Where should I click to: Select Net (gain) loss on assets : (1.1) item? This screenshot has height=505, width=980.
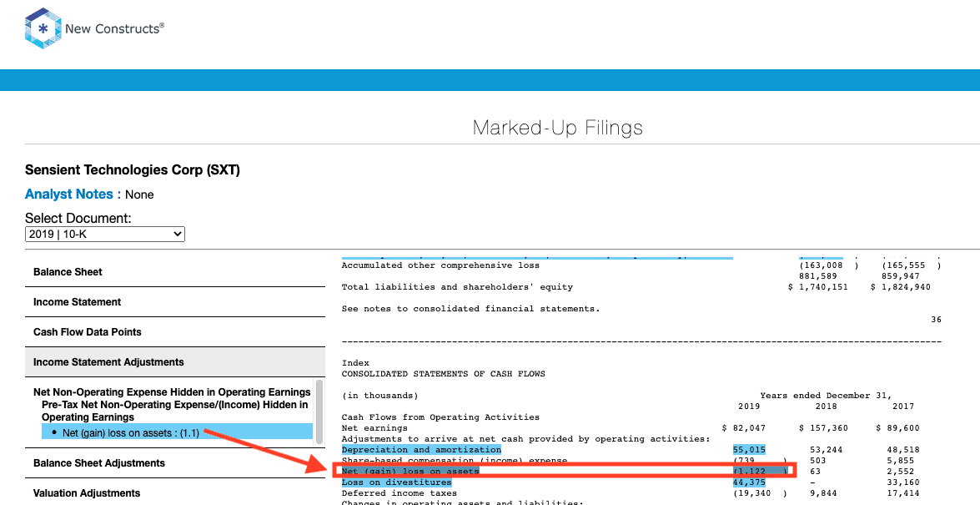click(x=177, y=432)
